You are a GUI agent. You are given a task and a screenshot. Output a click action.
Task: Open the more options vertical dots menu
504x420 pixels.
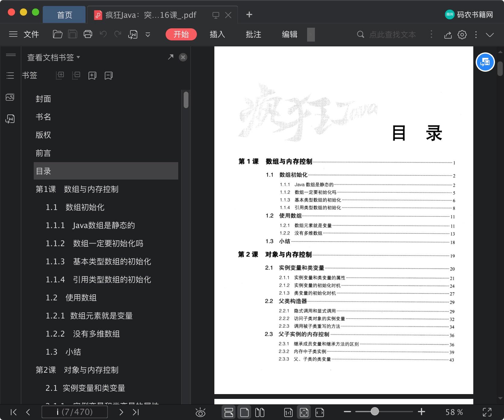click(x=476, y=35)
